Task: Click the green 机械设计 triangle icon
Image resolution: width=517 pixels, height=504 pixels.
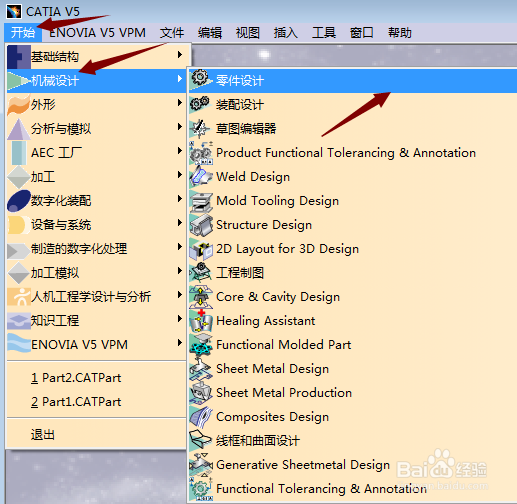Action: point(19,81)
